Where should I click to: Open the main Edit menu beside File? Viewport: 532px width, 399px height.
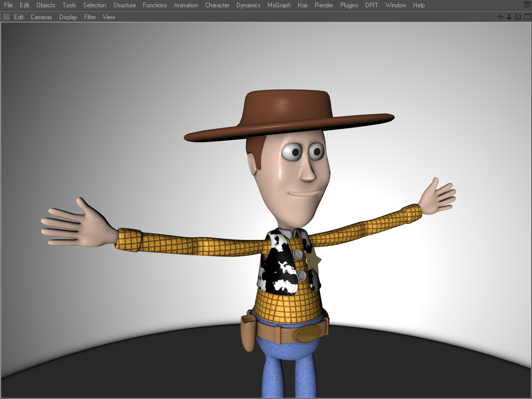click(x=24, y=5)
